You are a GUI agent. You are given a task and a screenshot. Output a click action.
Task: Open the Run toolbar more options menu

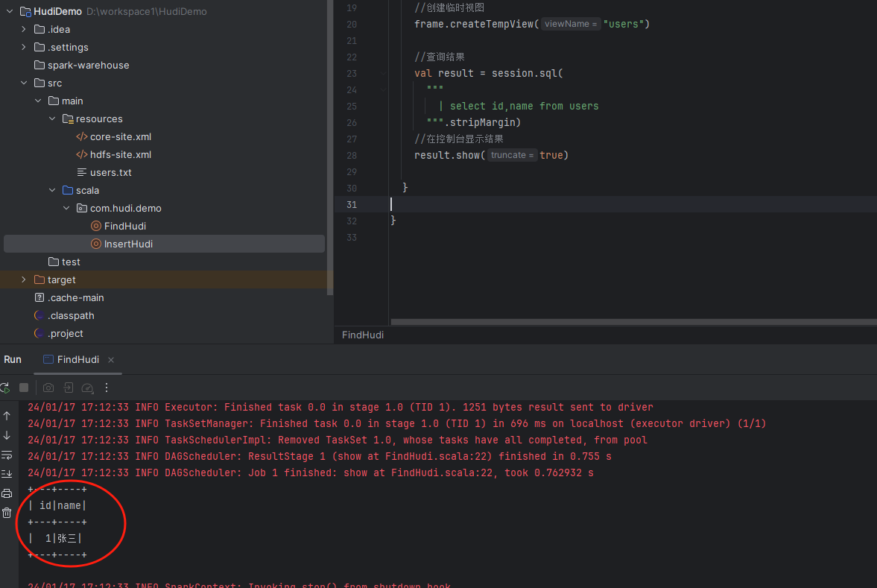pos(107,388)
